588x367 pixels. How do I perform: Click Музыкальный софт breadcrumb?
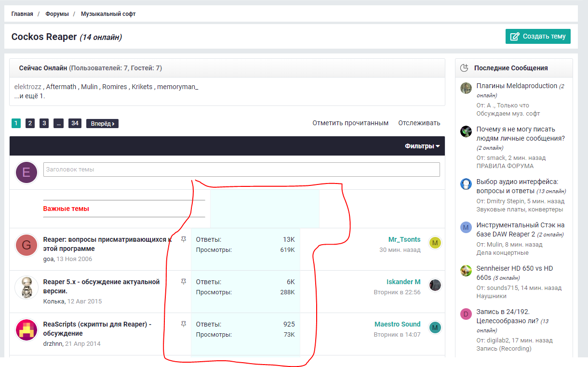coord(108,14)
